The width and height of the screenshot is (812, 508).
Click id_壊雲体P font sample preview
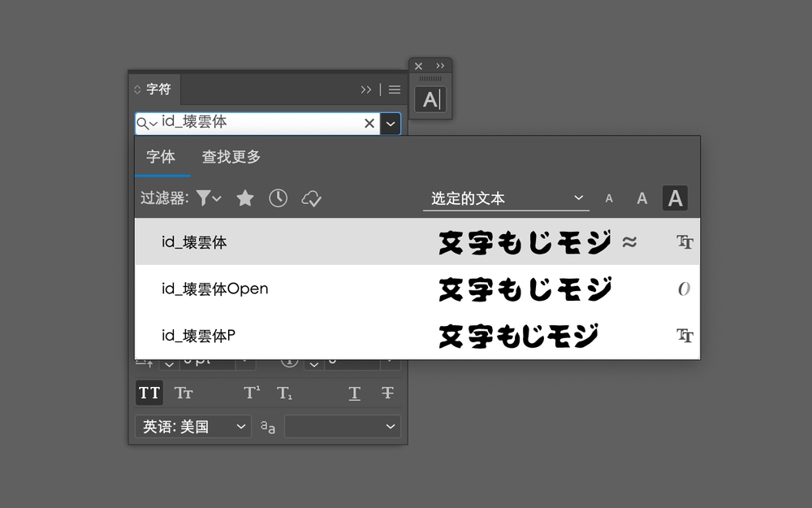point(518,336)
